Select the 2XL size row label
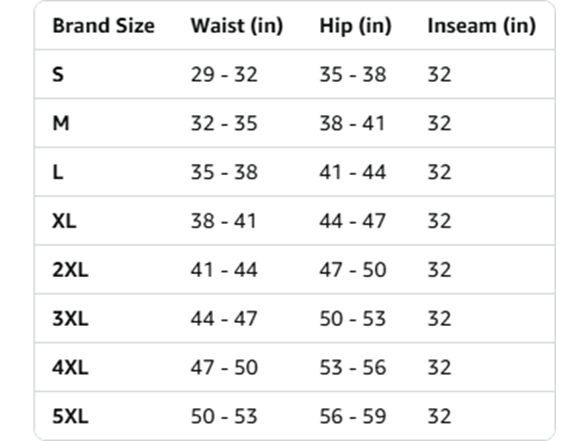 pos(70,270)
